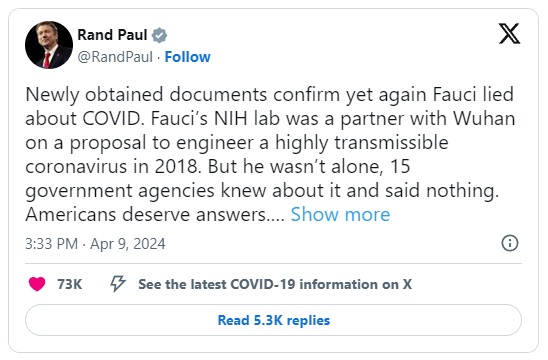Open the Read 5.3K replies button
The height and width of the screenshot is (360, 548).
(x=273, y=320)
